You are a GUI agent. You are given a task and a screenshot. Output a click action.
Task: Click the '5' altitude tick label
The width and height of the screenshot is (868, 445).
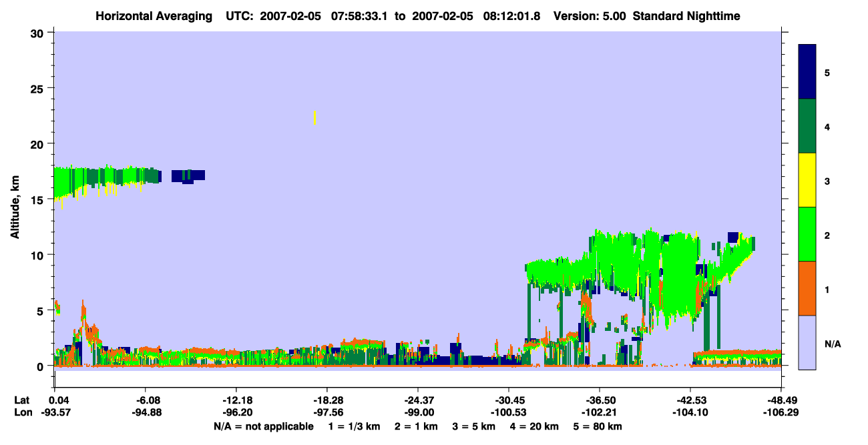click(42, 310)
